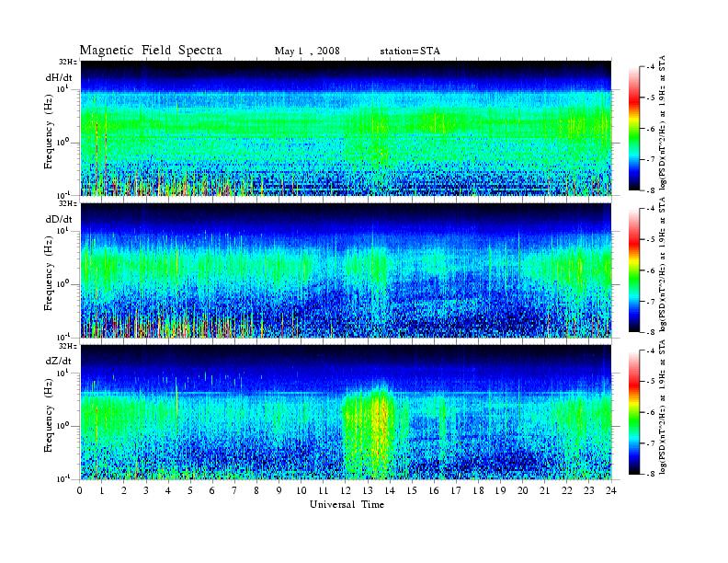The width and height of the screenshot is (728, 563).
Task: Click hour label 6 on Universal Time axis
Action: (212, 490)
